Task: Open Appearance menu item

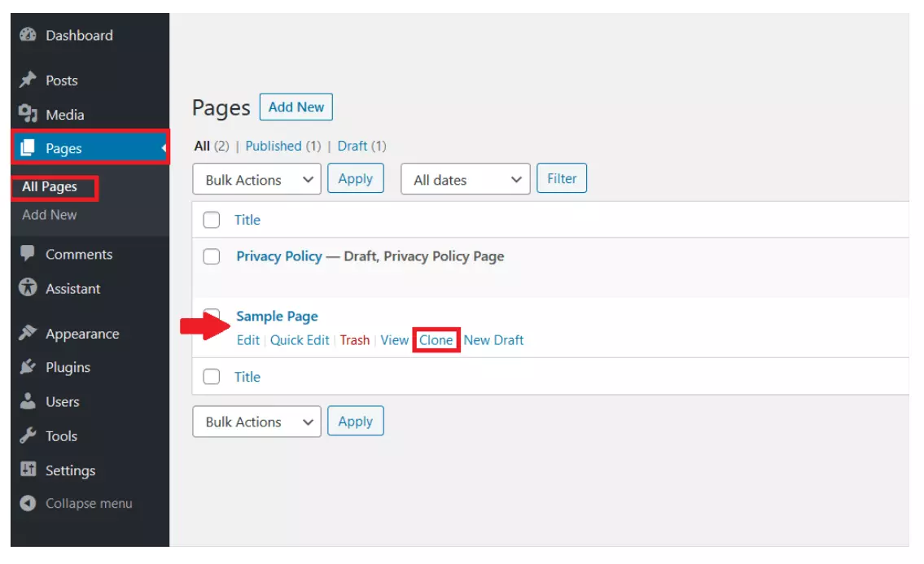Action: [82, 334]
